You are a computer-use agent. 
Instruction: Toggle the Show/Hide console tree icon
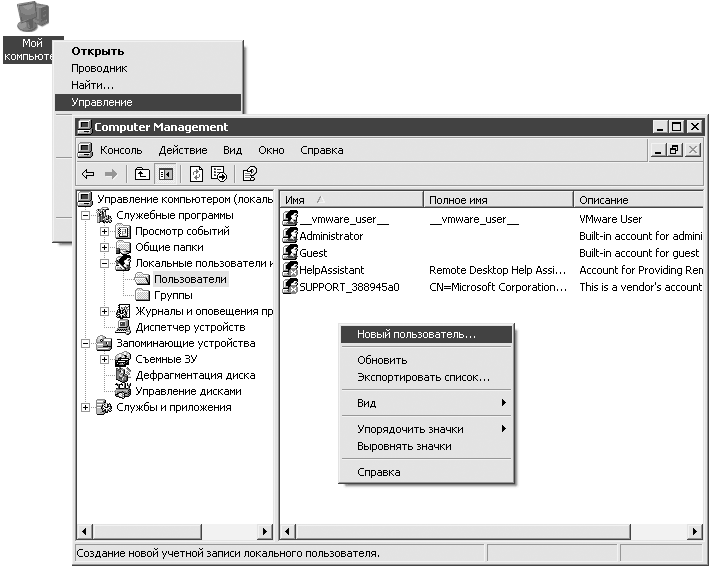pyautogui.click(x=165, y=174)
